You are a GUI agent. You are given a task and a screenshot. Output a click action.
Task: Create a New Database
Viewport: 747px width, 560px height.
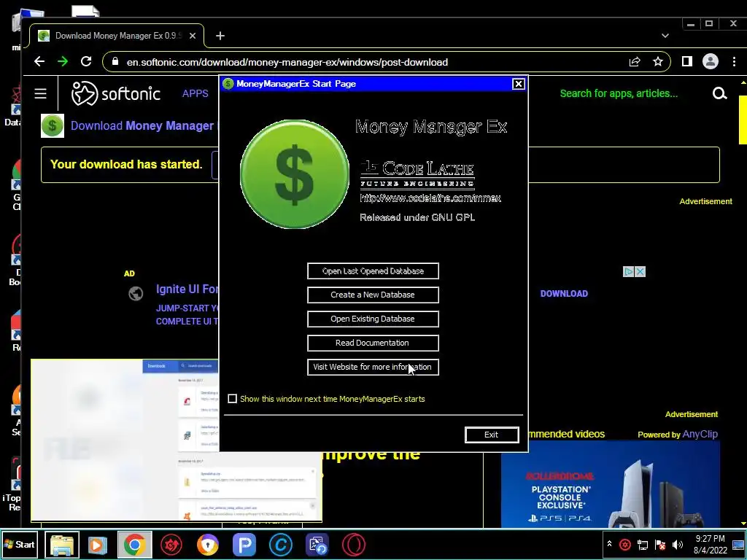pyautogui.click(x=373, y=295)
